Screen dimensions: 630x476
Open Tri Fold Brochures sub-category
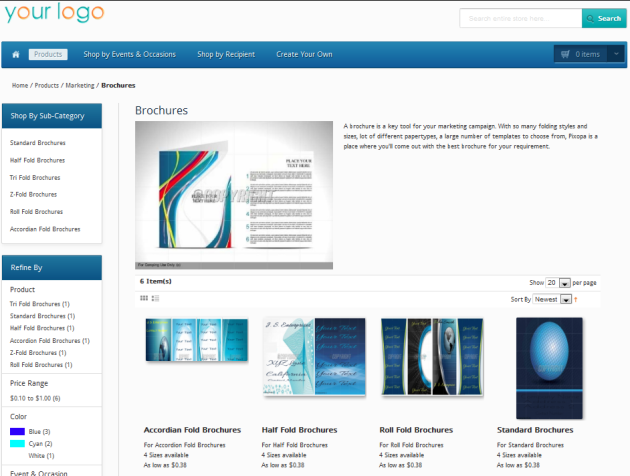35,178
